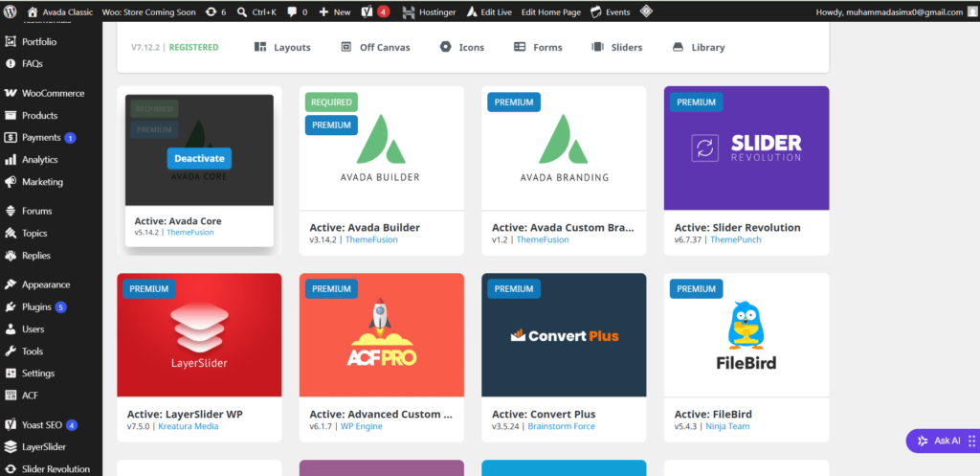Click the Plugins plug icon
980x476 pixels.
[10, 307]
